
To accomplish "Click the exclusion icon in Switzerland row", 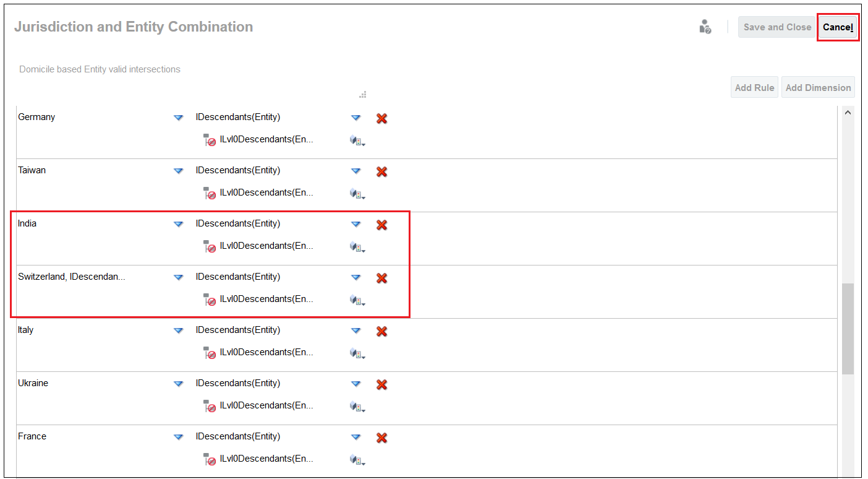I will [210, 300].
